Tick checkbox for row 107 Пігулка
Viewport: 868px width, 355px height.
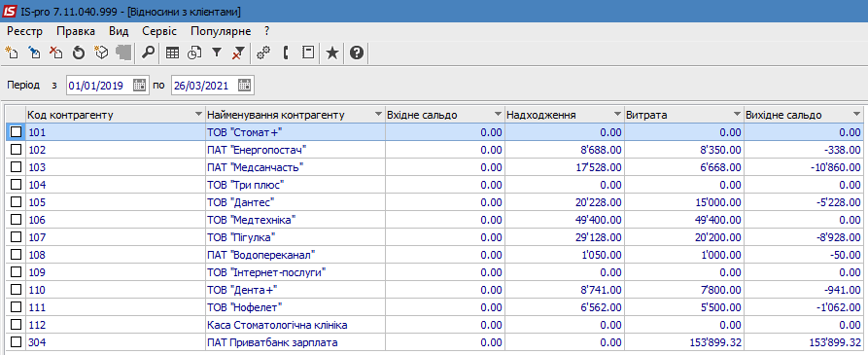(x=17, y=236)
